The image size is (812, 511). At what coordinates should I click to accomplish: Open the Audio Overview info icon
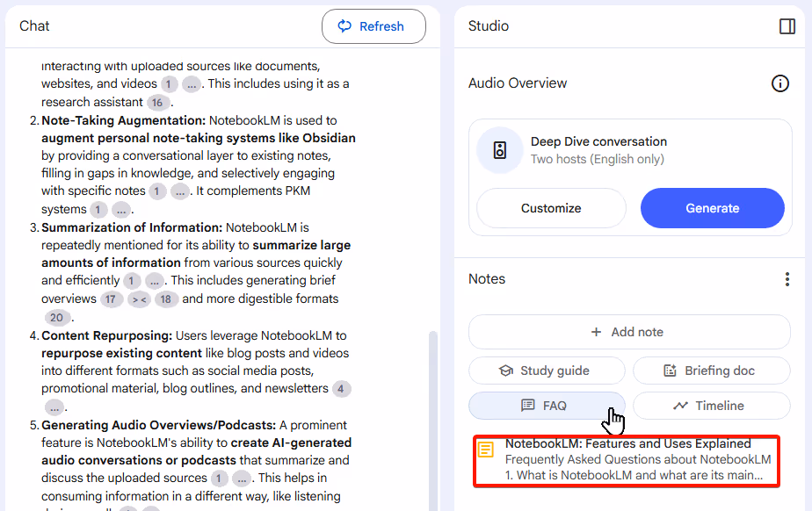(779, 83)
